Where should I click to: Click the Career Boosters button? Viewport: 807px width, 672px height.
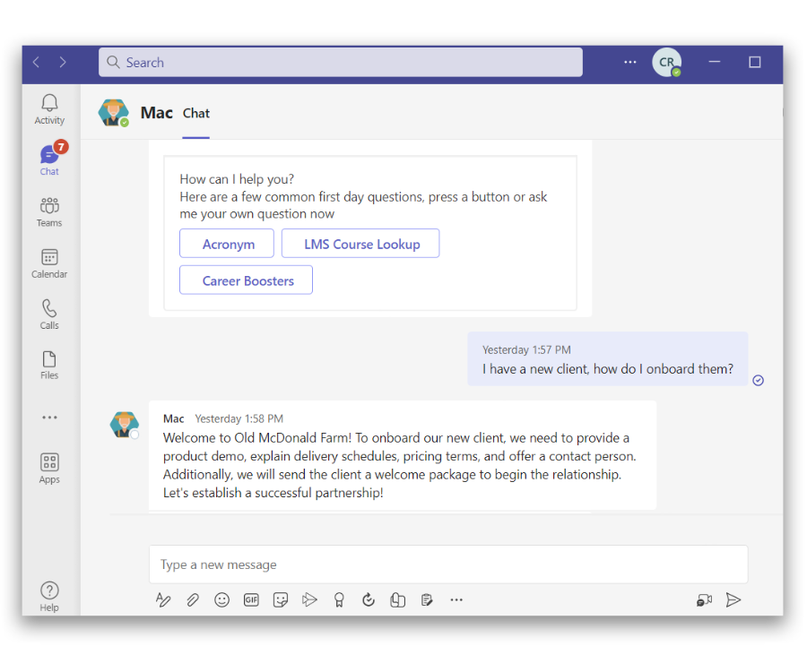(x=246, y=280)
